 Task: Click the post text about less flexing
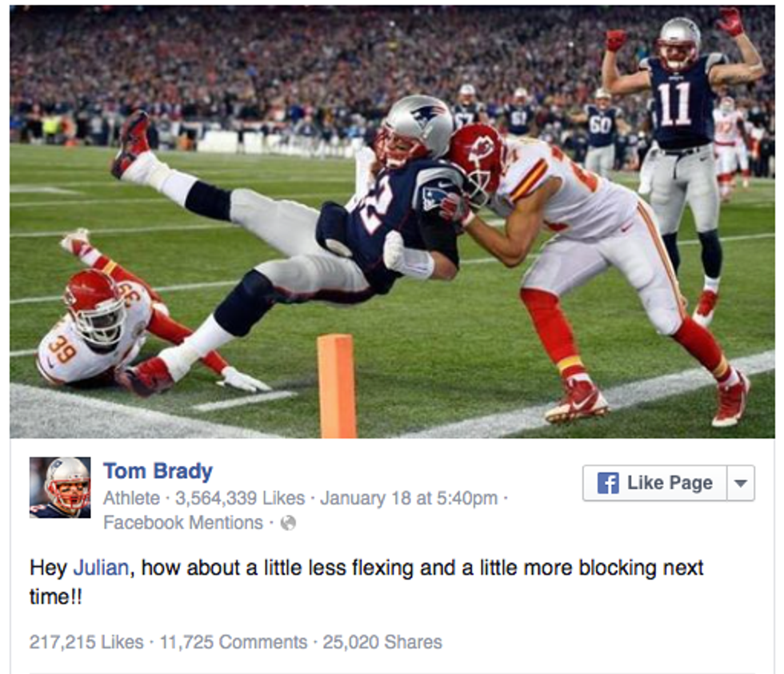point(366,582)
